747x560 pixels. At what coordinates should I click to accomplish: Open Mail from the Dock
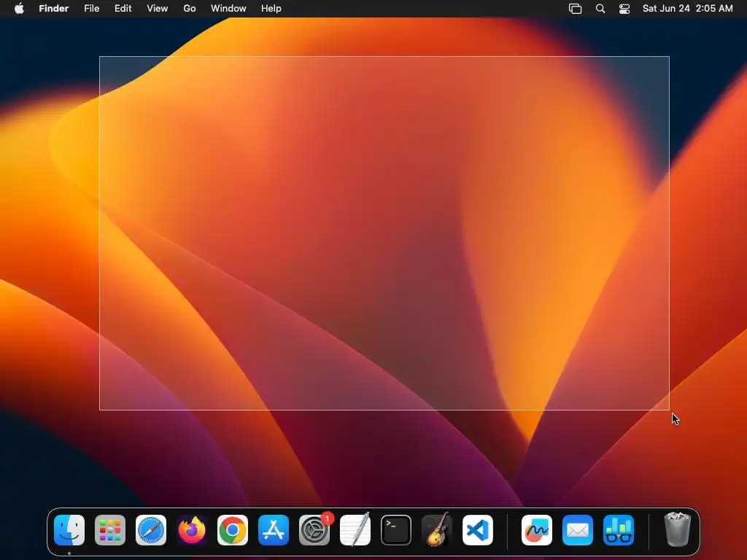(x=578, y=530)
